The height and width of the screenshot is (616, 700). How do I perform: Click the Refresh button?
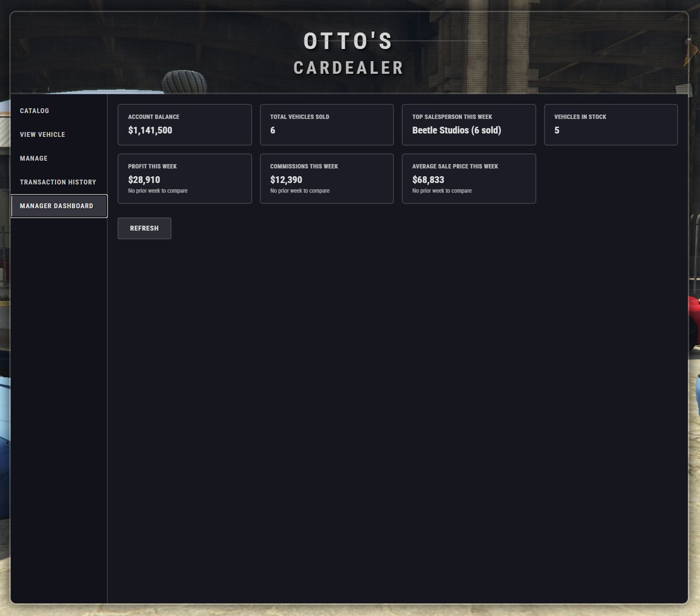(x=144, y=228)
